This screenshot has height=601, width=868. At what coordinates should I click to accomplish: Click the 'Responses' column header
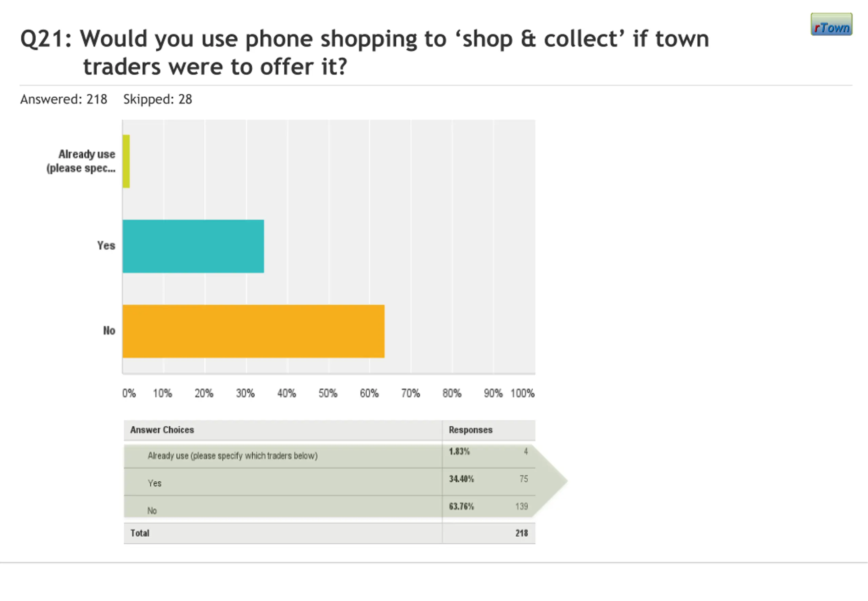click(x=471, y=430)
